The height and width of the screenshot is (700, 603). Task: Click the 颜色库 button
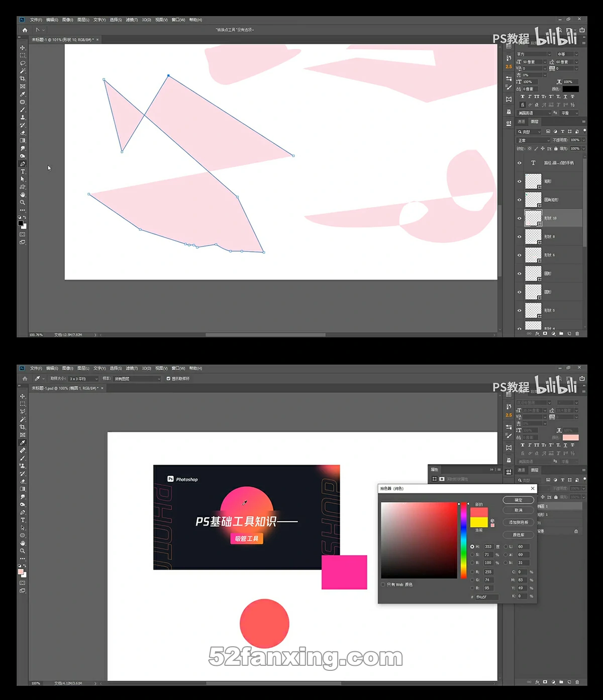(x=518, y=535)
